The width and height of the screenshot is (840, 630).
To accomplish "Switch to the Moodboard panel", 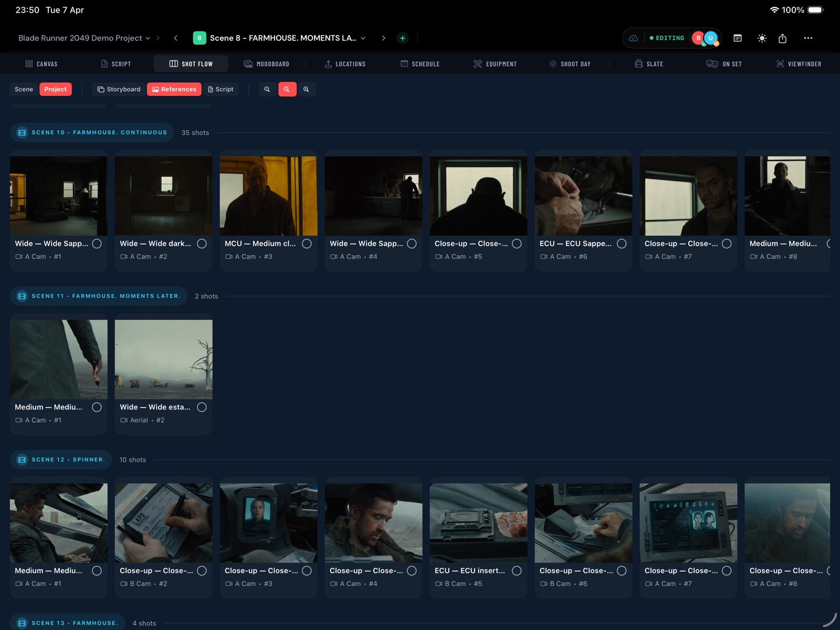I will [267, 64].
